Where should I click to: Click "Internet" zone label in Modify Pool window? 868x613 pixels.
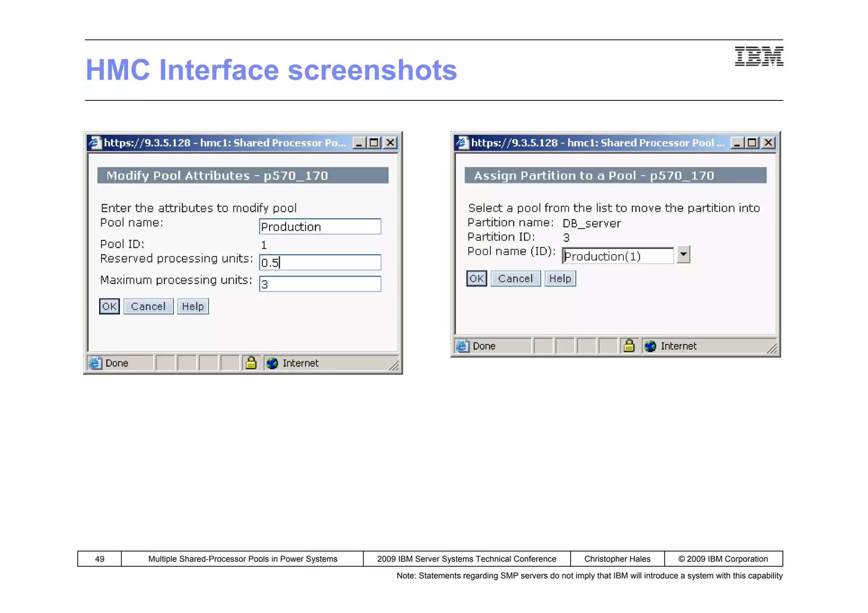point(300,363)
